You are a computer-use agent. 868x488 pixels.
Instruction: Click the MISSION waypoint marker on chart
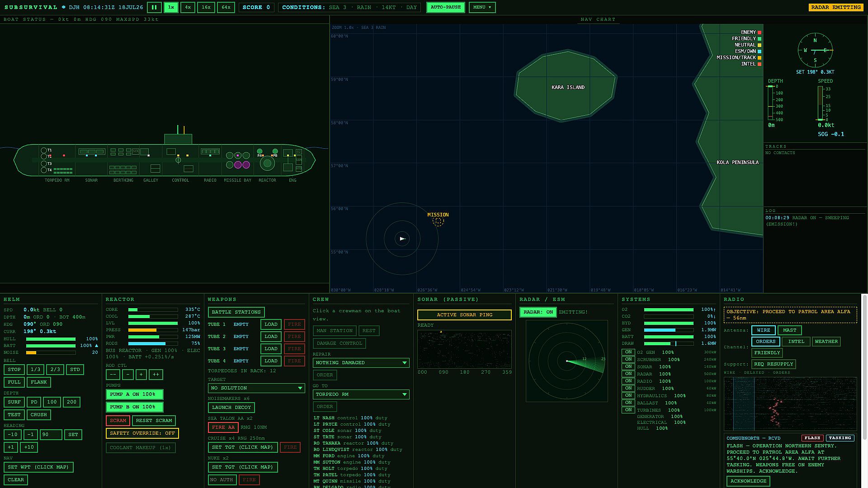point(438,221)
